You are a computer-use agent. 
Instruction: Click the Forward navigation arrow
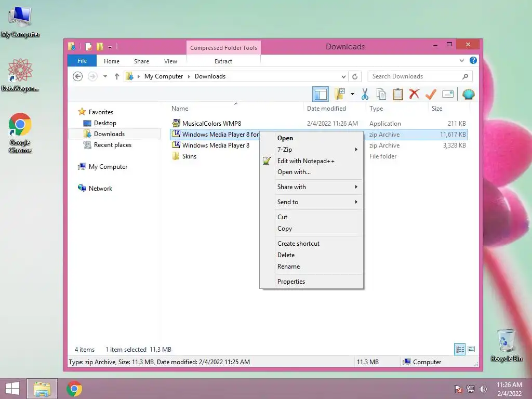coord(92,76)
